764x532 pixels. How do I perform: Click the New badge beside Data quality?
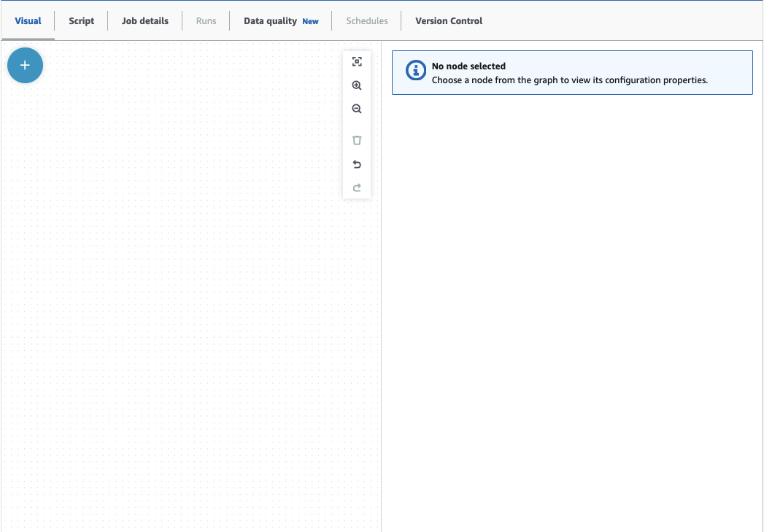310,22
